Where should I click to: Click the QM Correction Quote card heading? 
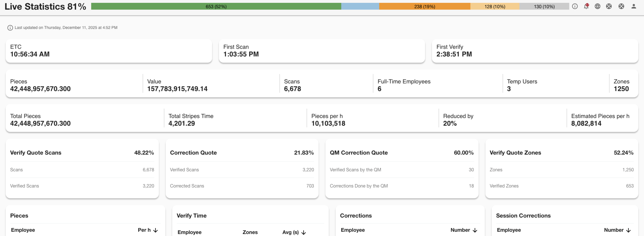point(359,153)
